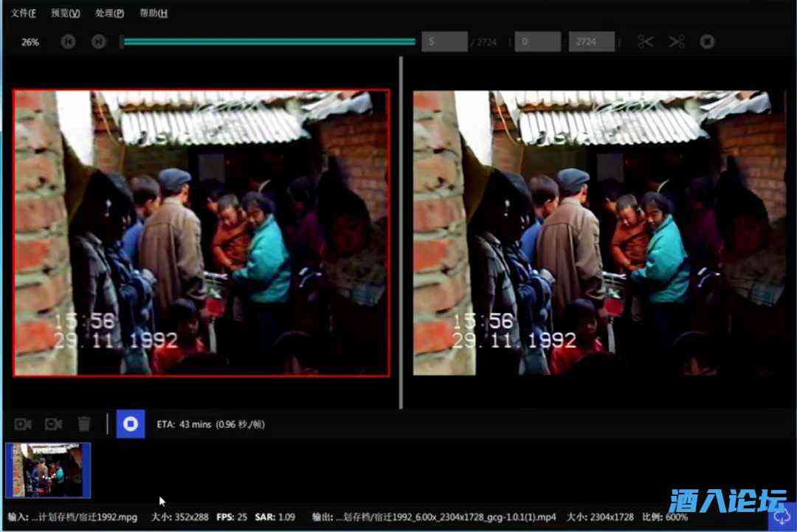The height and width of the screenshot is (532, 797).
Task: Stop processing with the blue stop button
Action: 131,424
